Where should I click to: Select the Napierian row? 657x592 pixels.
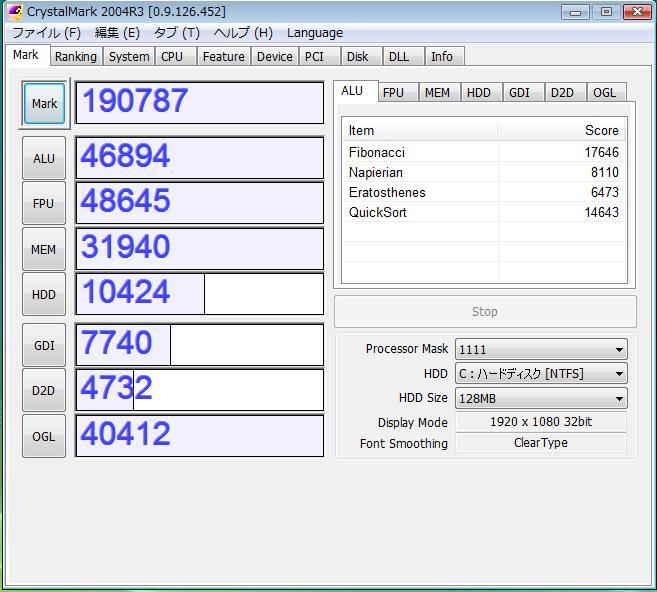484,172
